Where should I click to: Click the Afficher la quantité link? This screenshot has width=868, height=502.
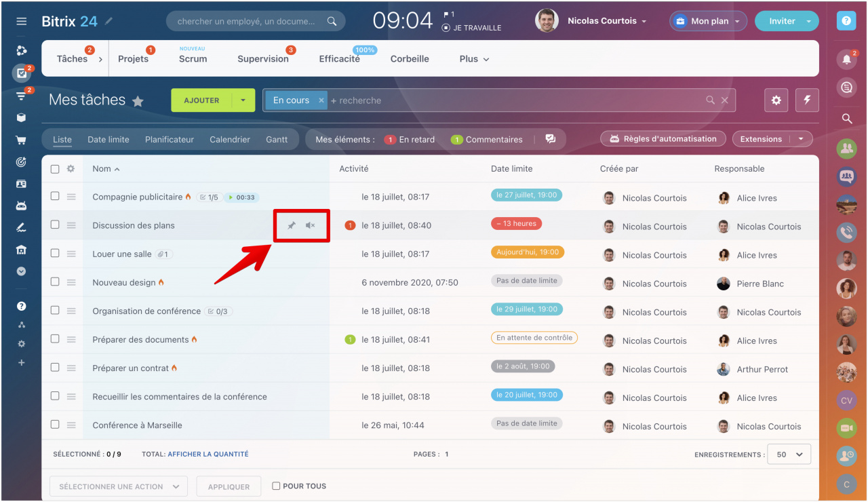click(208, 455)
